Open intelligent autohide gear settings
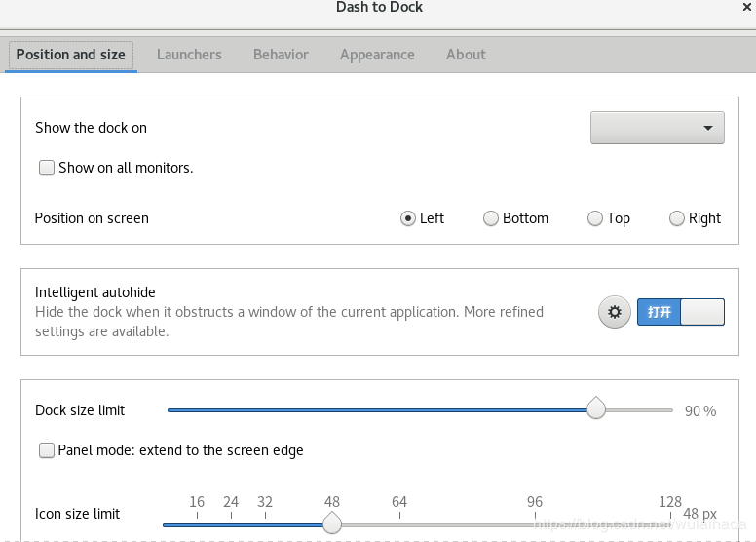Image resolution: width=756 pixels, height=542 pixels. click(614, 312)
